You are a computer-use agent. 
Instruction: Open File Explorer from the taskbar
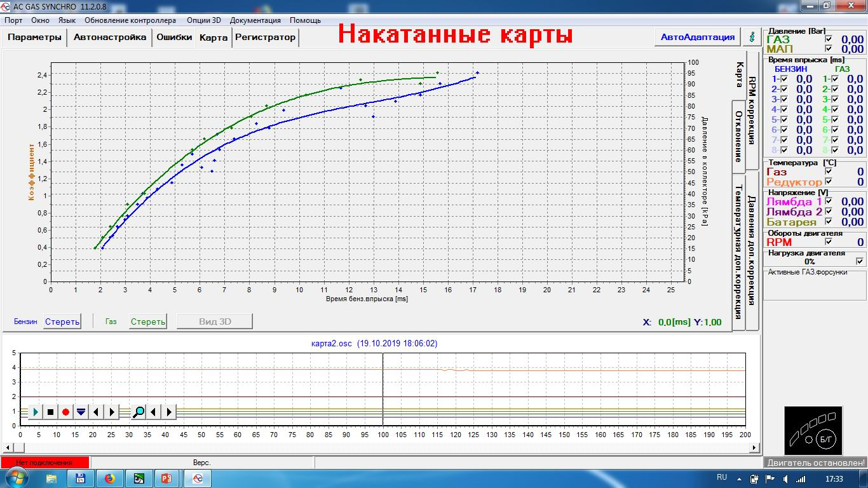click(x=51, y=478)
